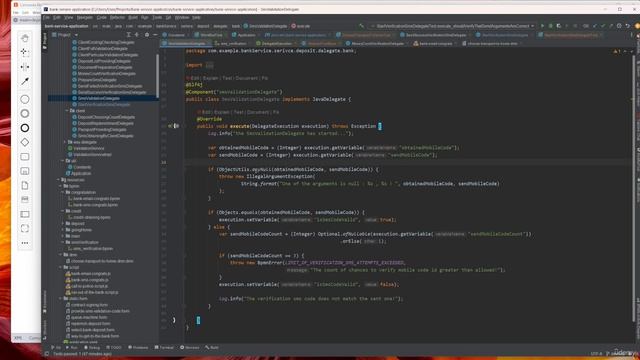The height and width of the screenshot is (360, 640).
Task: Pick the pool/participant shape in Camunda palette
Action: click(25, 214)
